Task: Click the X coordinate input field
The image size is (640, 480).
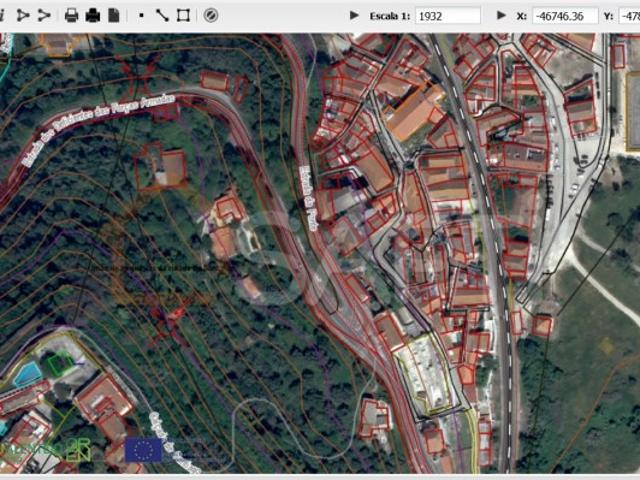Action: 565,16
